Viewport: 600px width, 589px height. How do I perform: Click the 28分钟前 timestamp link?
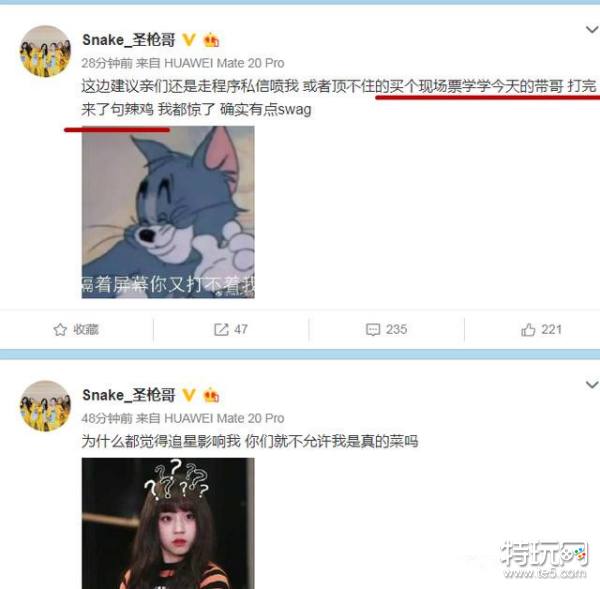pyautogui.click(x=107, y=63)
